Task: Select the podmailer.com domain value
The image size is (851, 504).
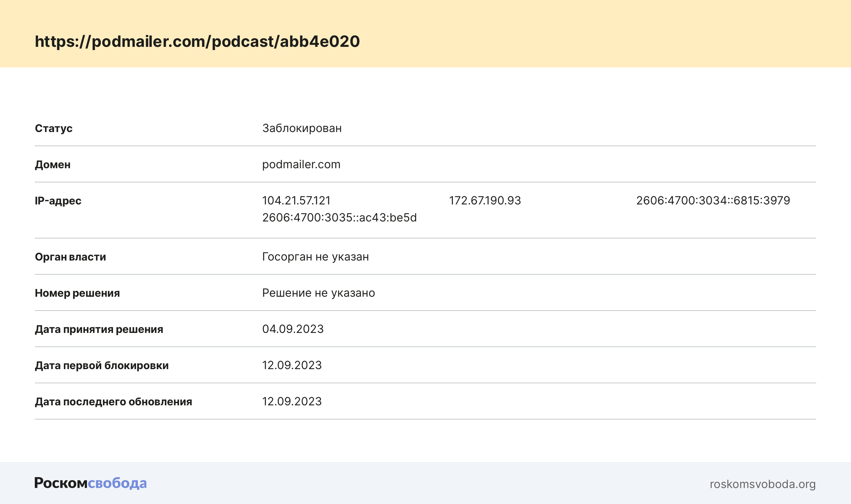Action: (301, 164)
